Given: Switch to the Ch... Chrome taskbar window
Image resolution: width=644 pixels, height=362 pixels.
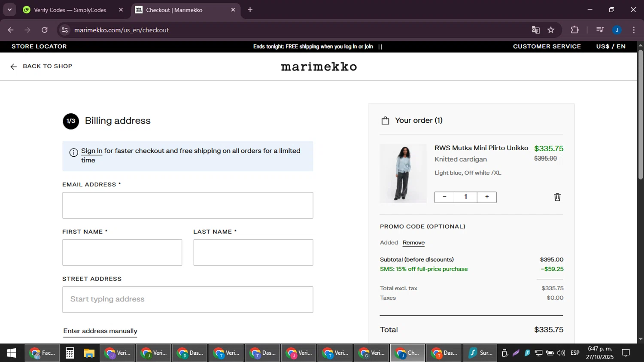Looking at the screenshot, I should [x=407, y=353].
